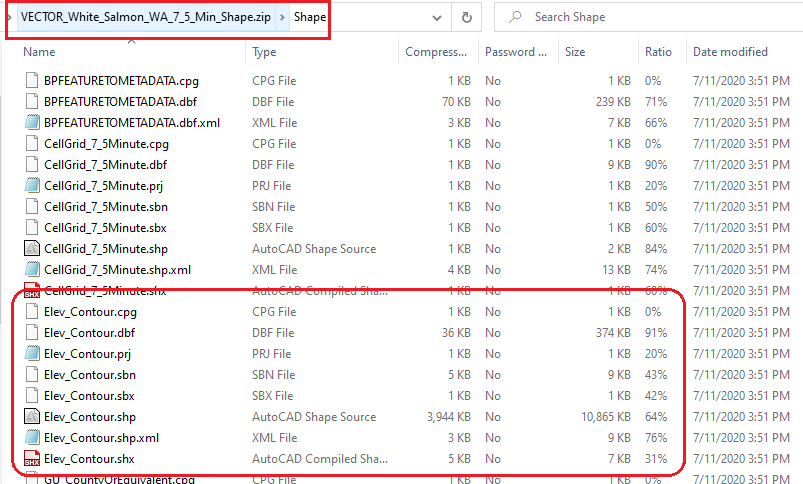Sort by the Type column header
Image resolution: width=803 pixels, height=484 pixels.
click(264, 52)
